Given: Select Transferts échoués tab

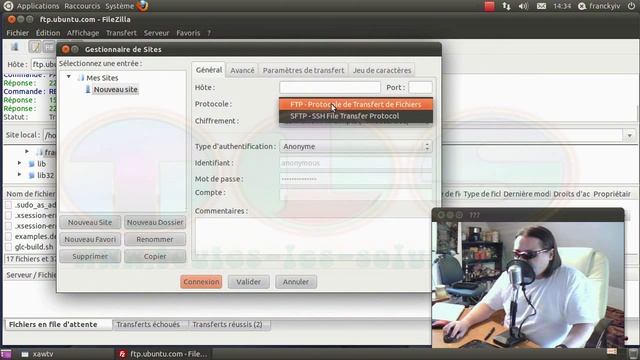Looking at the screenshot, I should coord(148,324).
